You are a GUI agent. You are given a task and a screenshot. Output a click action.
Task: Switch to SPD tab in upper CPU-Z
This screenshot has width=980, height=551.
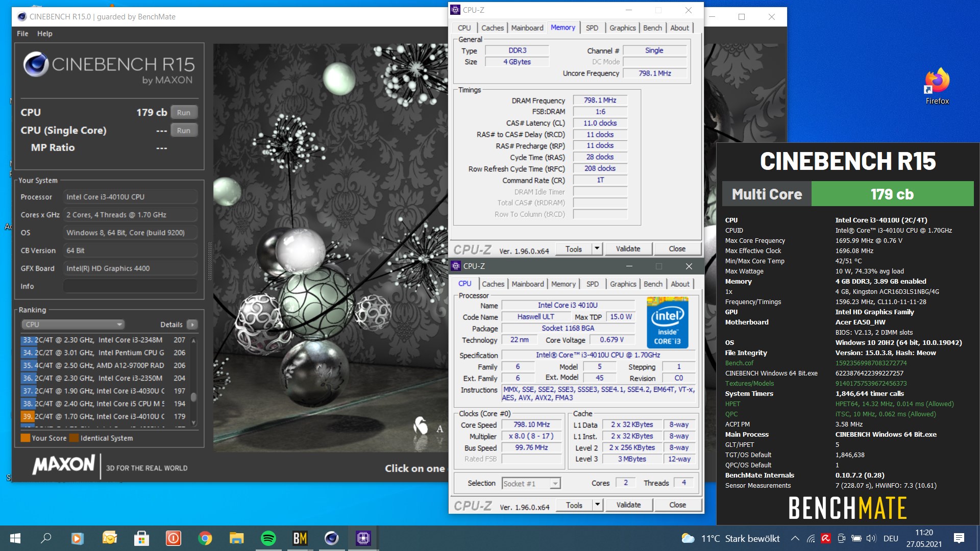[592, 28]
